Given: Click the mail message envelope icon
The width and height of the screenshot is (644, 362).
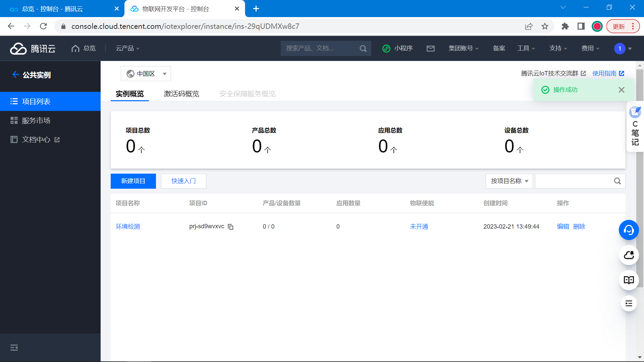Looking at the screenshot, I should point(430,49).
